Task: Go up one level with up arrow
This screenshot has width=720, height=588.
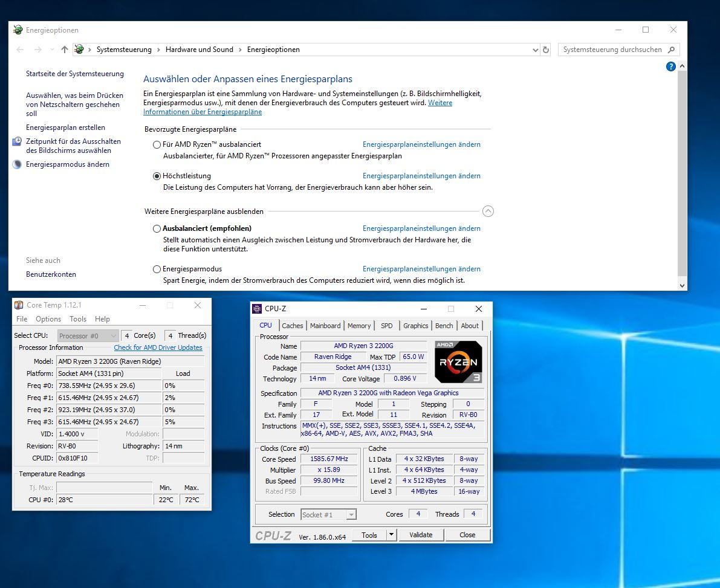Action: 64,50
